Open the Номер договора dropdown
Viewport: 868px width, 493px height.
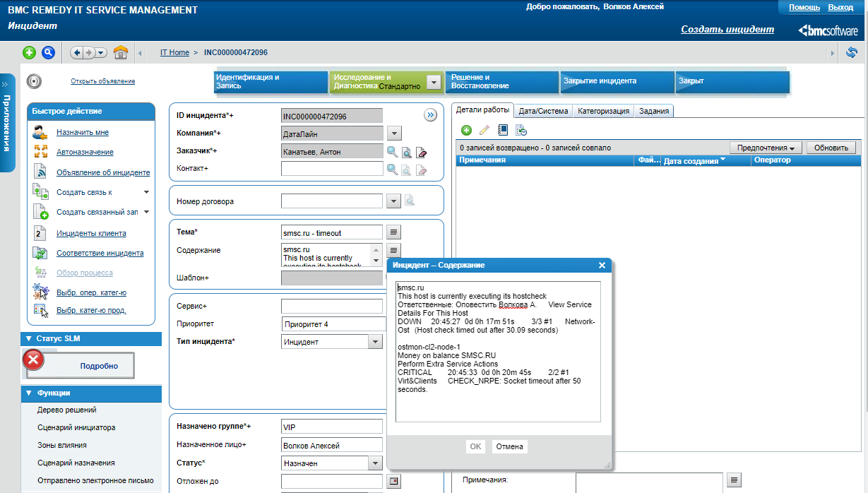tap(395, 201)
